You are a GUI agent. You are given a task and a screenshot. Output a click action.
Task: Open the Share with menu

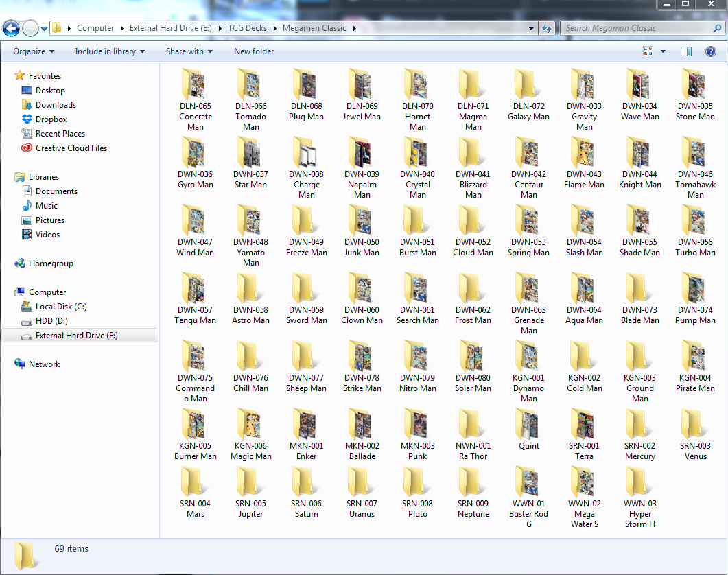pos(189,51)
